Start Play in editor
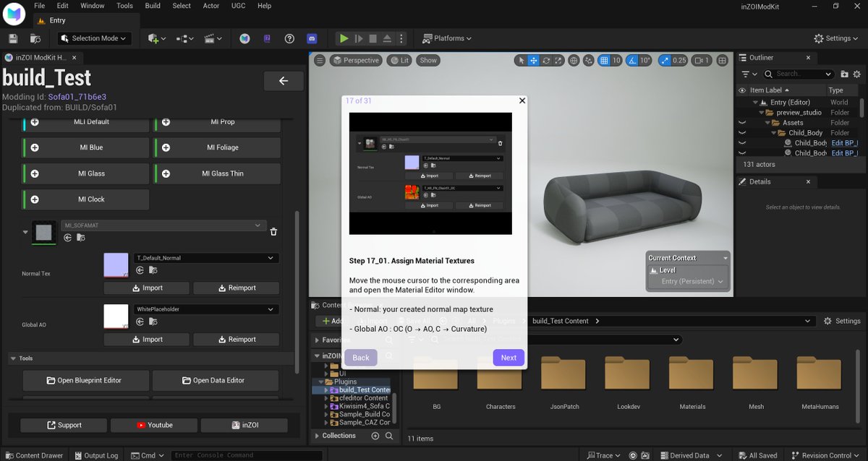Viewport: 868px width, 461px height. pyautogui.click(x=344, y=38)
